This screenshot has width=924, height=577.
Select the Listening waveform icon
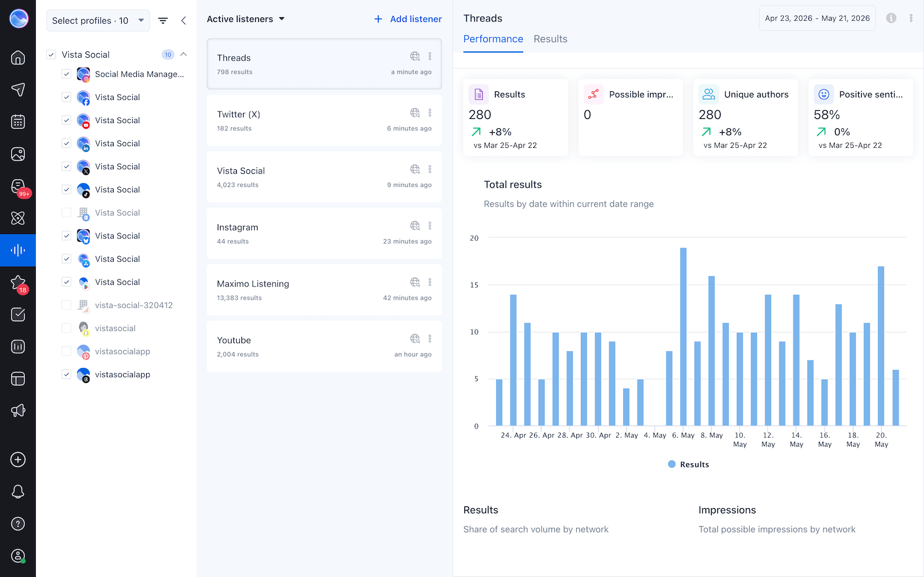18,250
